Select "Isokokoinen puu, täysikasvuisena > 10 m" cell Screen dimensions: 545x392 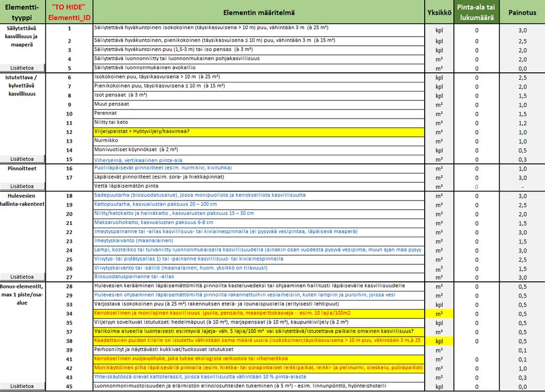259,77
